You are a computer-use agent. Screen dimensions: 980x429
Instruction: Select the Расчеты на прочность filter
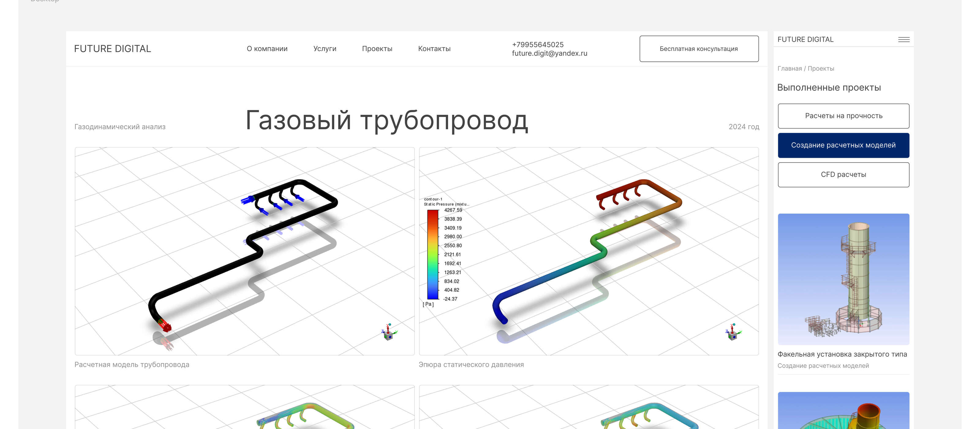pyautogui.click(x=843, y=116)
